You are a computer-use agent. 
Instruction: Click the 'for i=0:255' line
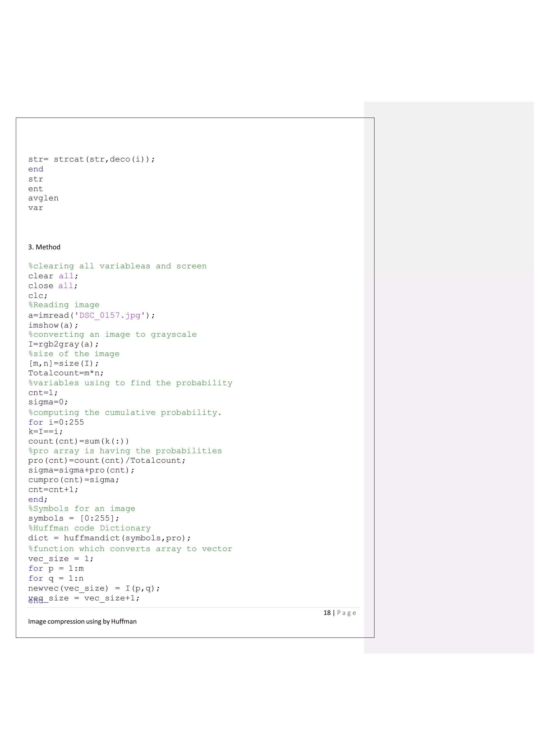click(x=56, y=422)
